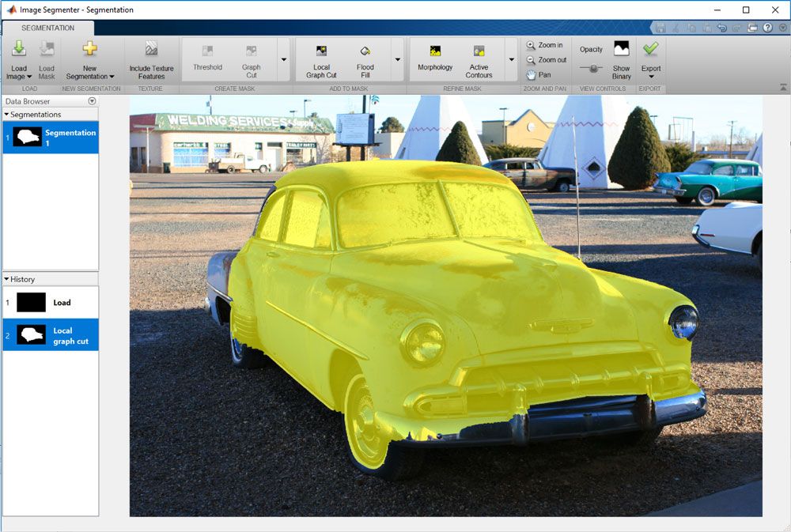Click the Load Mask button
Viewport: 791px width, 532px height.
coord(47,59)
